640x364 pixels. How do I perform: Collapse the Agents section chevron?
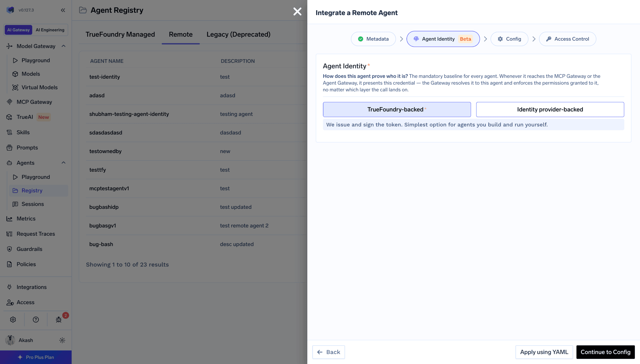pyautogui.click(x=63, y=163)
